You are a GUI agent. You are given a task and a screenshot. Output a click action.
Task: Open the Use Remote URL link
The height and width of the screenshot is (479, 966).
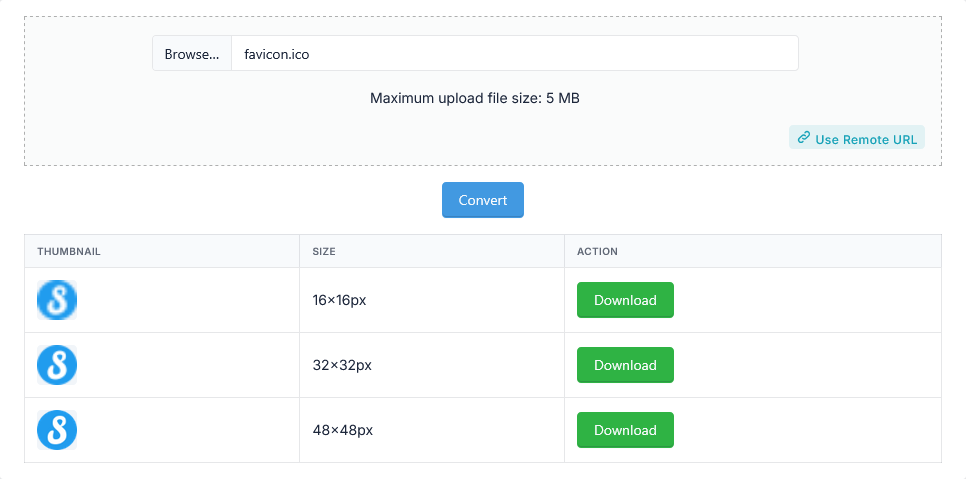click(856, 138)
